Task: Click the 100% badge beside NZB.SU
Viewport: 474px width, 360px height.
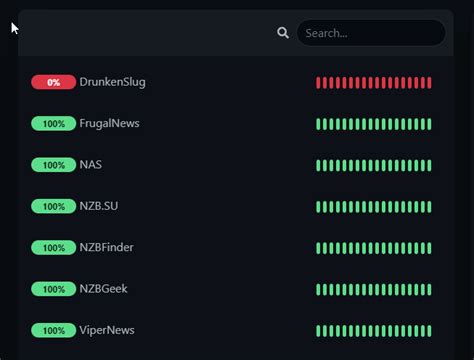Action: [54, 206]
